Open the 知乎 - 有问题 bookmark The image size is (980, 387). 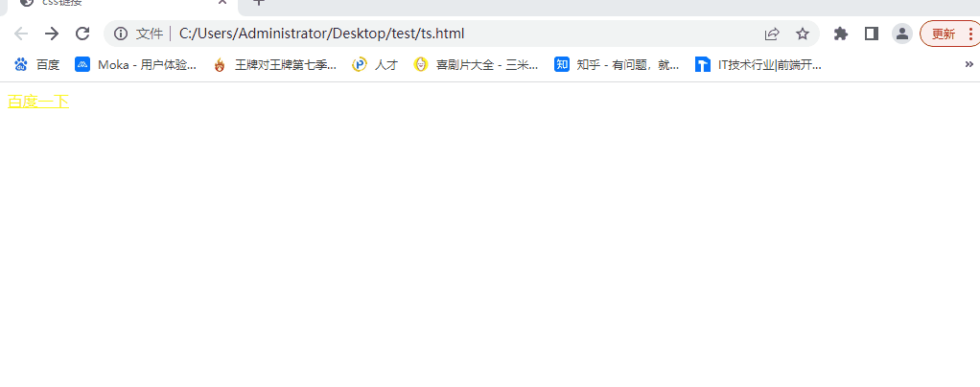point(617,64)
